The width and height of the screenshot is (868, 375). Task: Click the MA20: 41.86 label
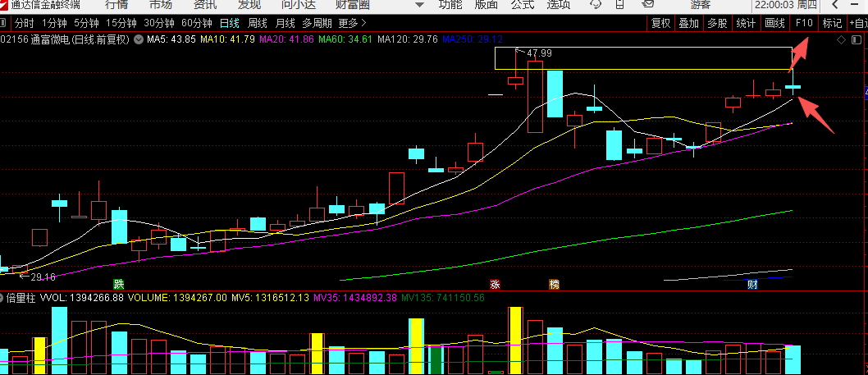[287, 40]
